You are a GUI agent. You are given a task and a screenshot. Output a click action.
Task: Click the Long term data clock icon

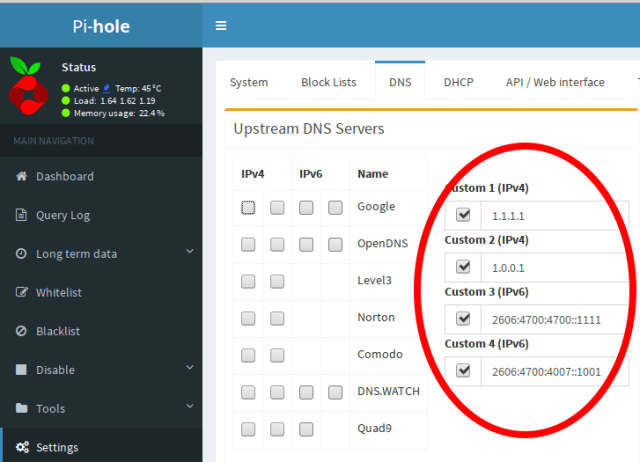click(21, 254)
